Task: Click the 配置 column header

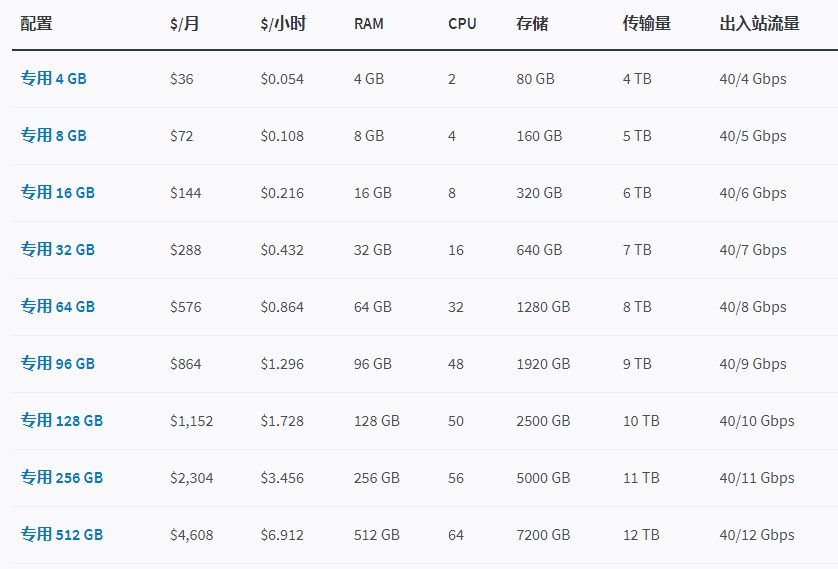Action: click(x=36, y=24)
